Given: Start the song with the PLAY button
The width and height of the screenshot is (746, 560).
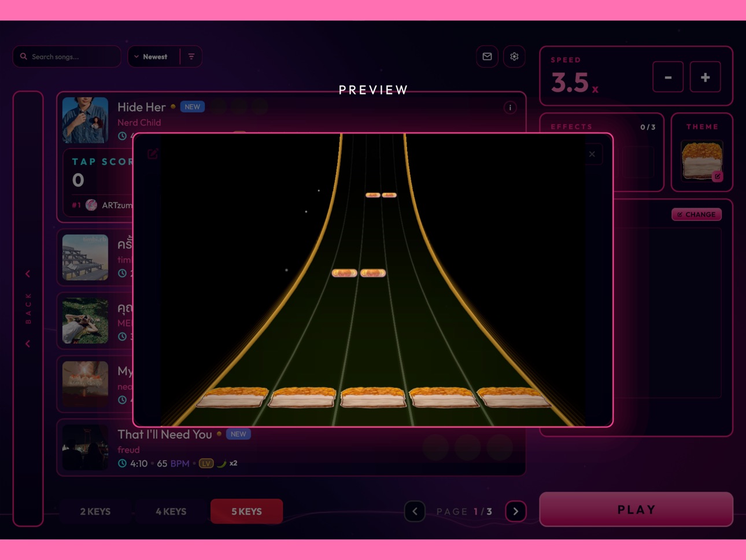Looking at the screenshot, I should 636,510.
